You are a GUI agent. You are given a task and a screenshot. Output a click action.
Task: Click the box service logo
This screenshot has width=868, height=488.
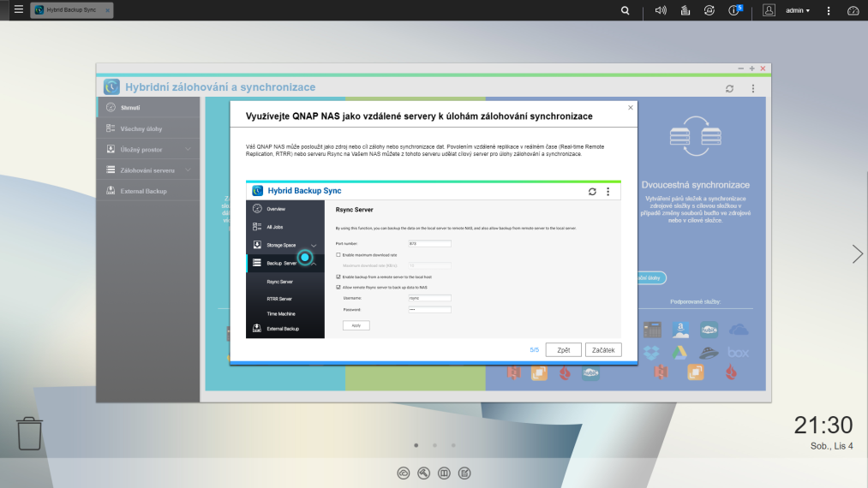tap(738, 353)
